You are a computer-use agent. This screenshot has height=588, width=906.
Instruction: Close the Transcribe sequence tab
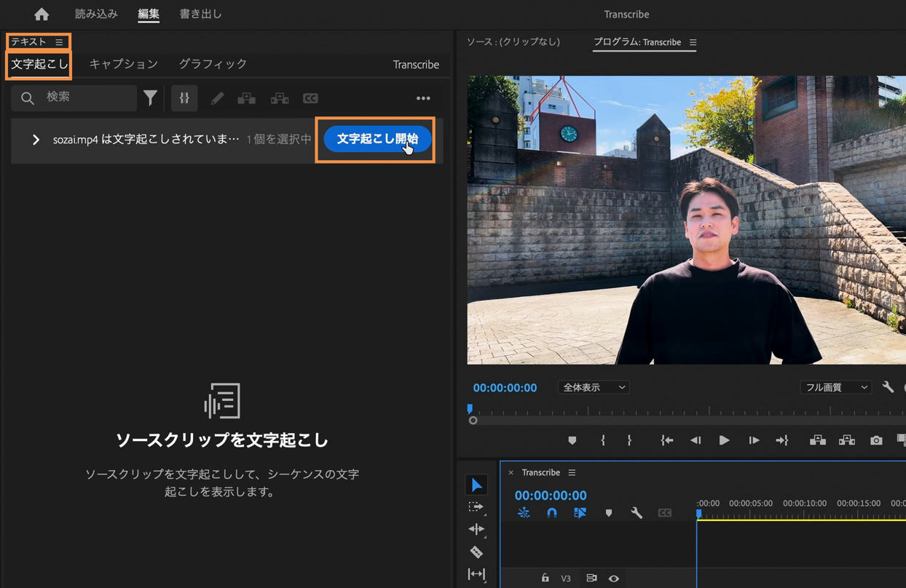coord(511,473)
